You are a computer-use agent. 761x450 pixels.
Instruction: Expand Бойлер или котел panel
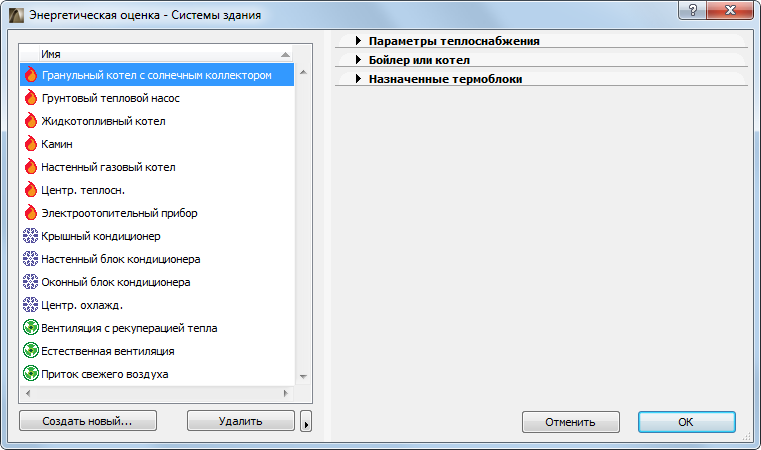point(358,60)
